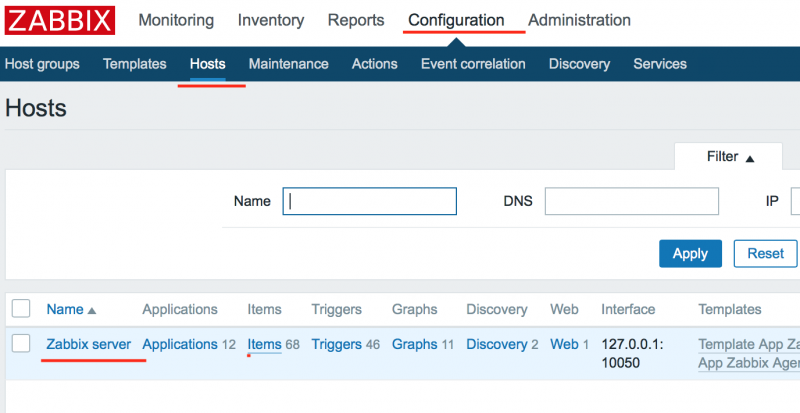The height and width of the screenshot is (413, 800).
Task: Select all hosts checkbox in header
Action: [21, 309]
